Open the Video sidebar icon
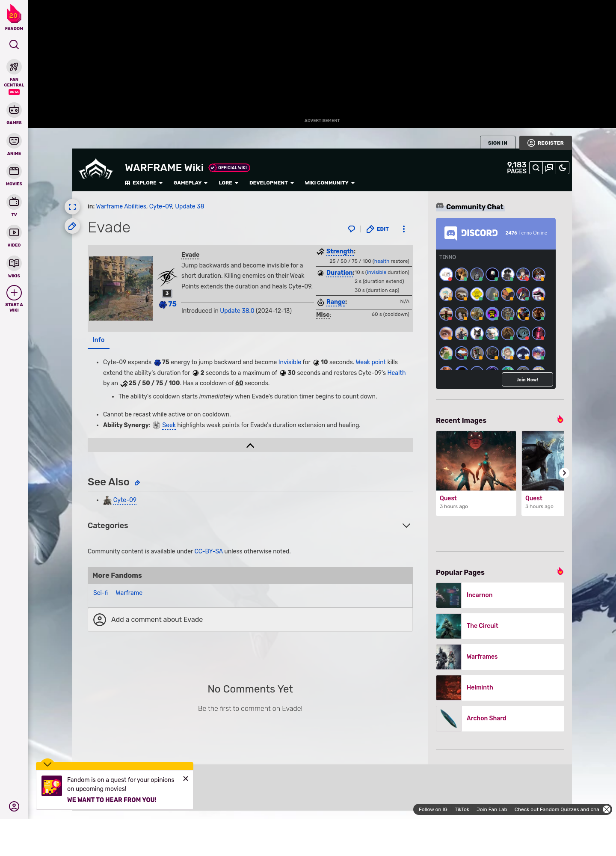616x856 pixels. click(14, 232)
